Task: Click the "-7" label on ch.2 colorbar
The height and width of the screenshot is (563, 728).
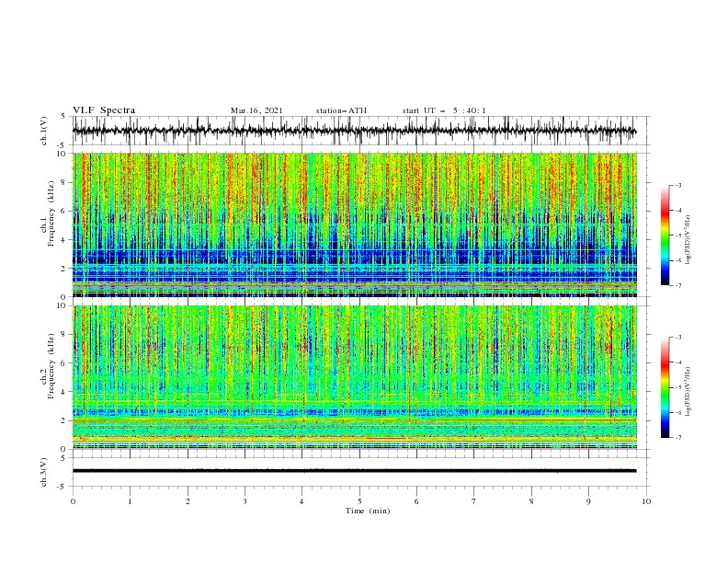Action: [x=678, y=438]
